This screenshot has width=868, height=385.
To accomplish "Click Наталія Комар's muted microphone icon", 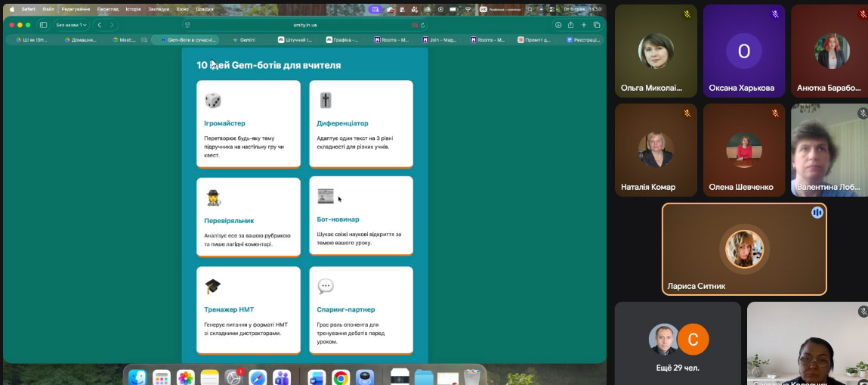I will [x=687, y=113].
